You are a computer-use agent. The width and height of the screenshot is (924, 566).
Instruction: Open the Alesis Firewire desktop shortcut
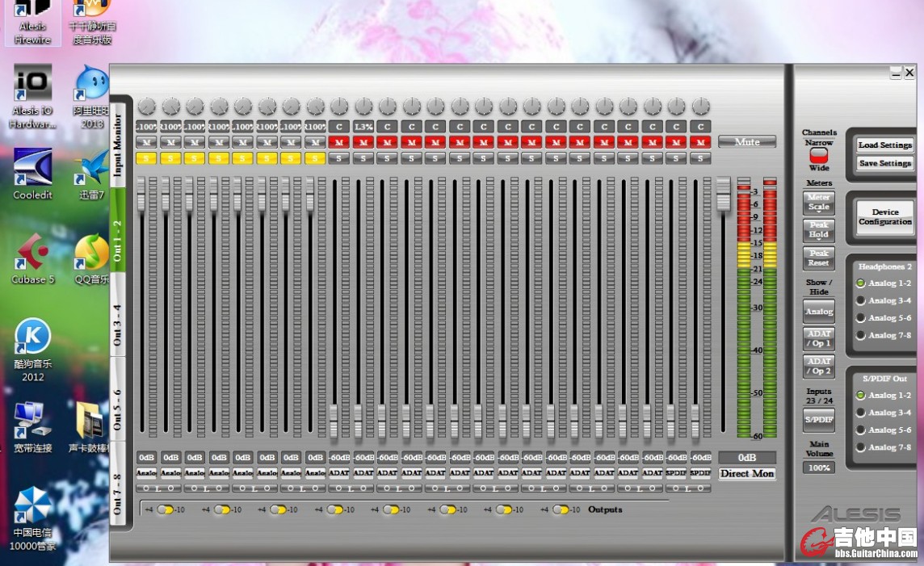pos(33,23)
